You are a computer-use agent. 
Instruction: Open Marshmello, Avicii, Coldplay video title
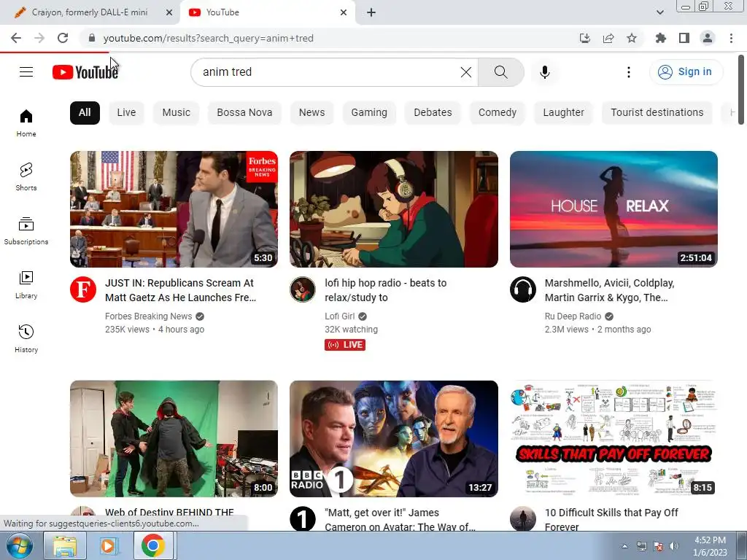(x=609, y=290)
